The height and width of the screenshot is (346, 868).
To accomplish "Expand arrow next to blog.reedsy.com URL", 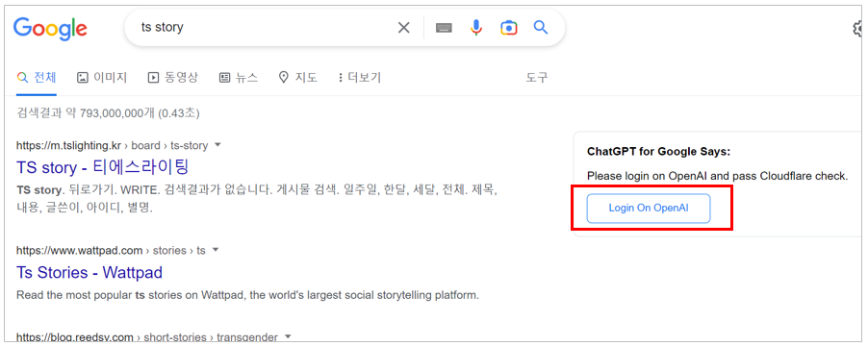I will click(x=288, y=336).
